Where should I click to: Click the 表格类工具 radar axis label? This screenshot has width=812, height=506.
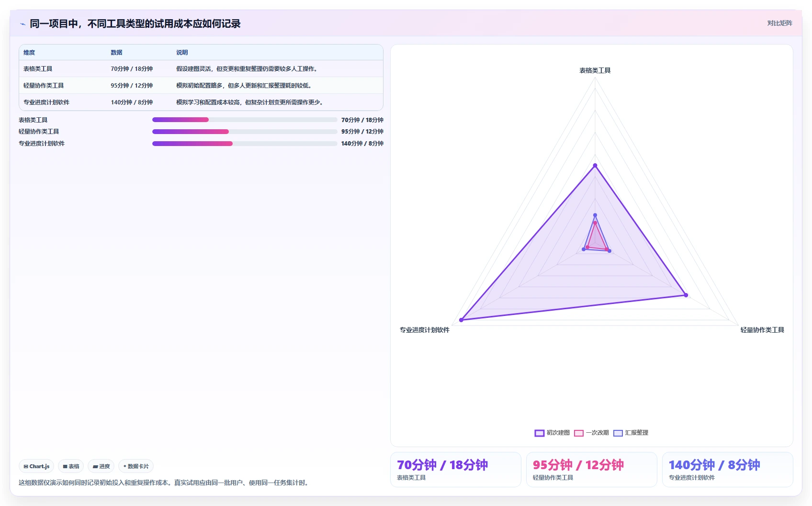tap(595, 70)
